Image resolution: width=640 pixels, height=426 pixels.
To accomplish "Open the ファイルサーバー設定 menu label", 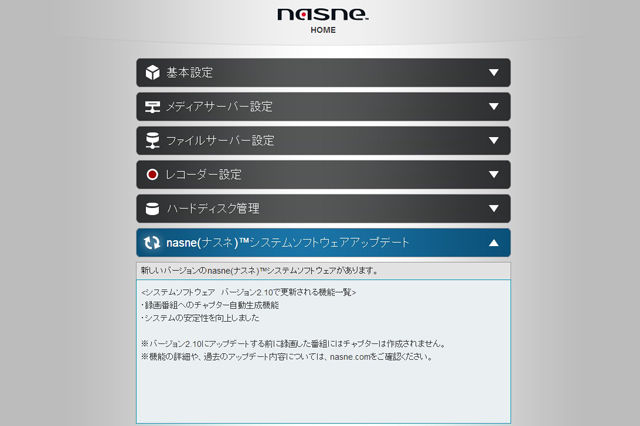I will pyautogui.click(x=220, y=141).
